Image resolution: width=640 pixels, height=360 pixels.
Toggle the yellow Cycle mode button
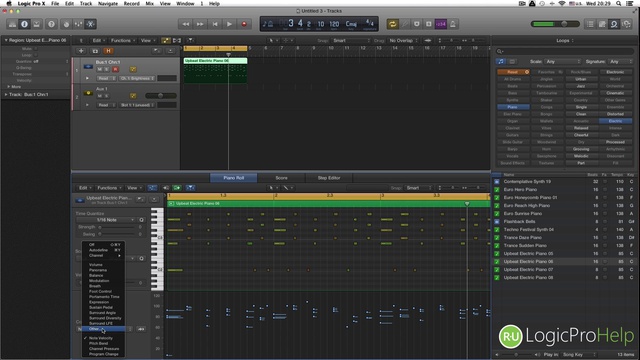pos(393,24)
